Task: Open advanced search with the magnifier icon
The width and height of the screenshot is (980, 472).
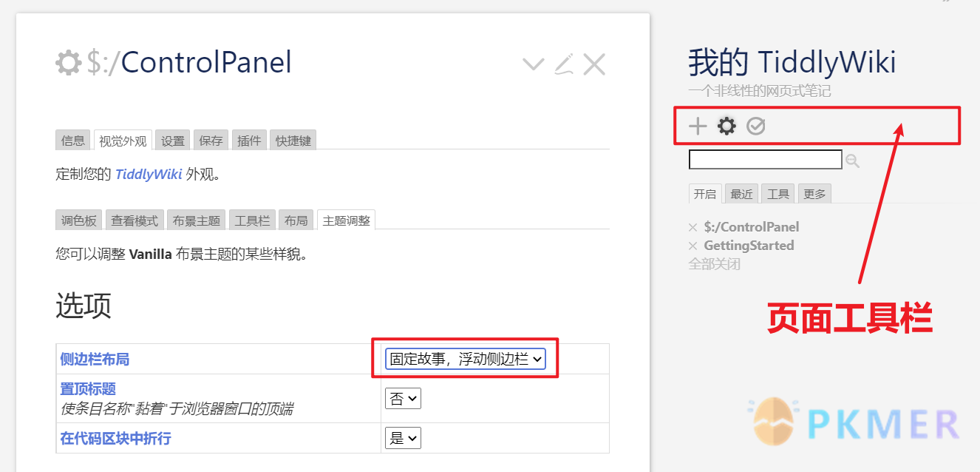Action: pos(853,161)
